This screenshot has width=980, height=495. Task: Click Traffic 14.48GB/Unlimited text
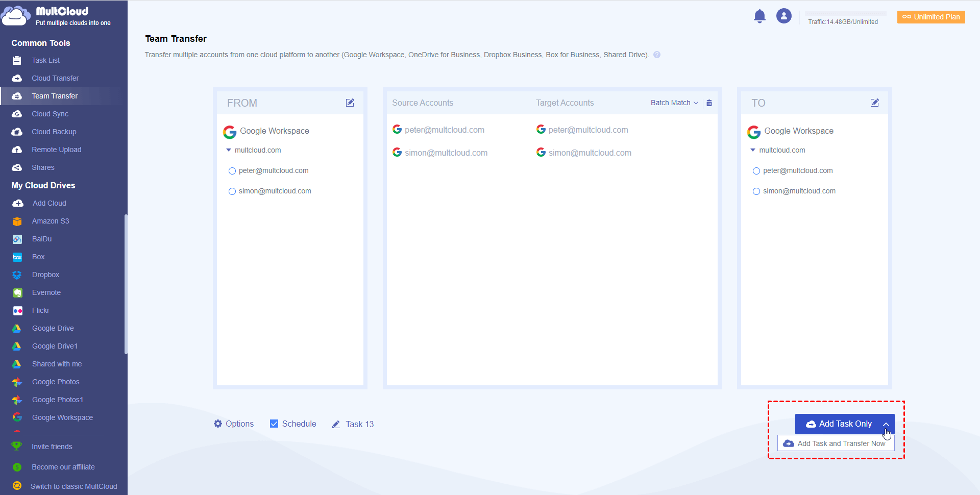pos(843,22)
